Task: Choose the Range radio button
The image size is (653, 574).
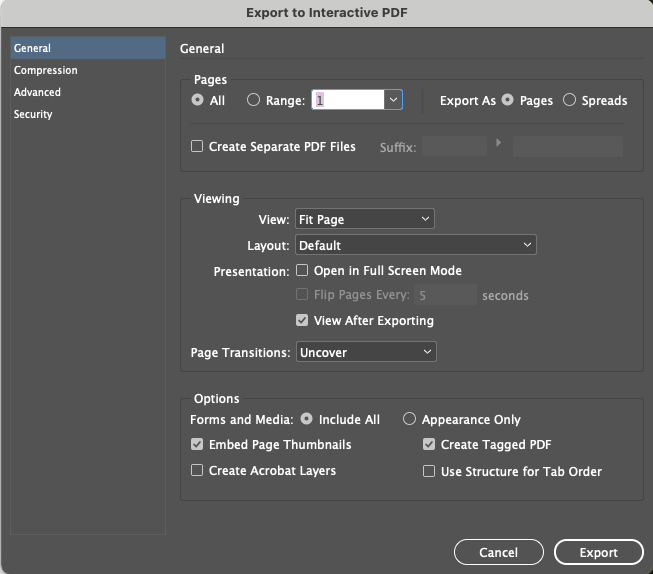Action: point(253,100)
